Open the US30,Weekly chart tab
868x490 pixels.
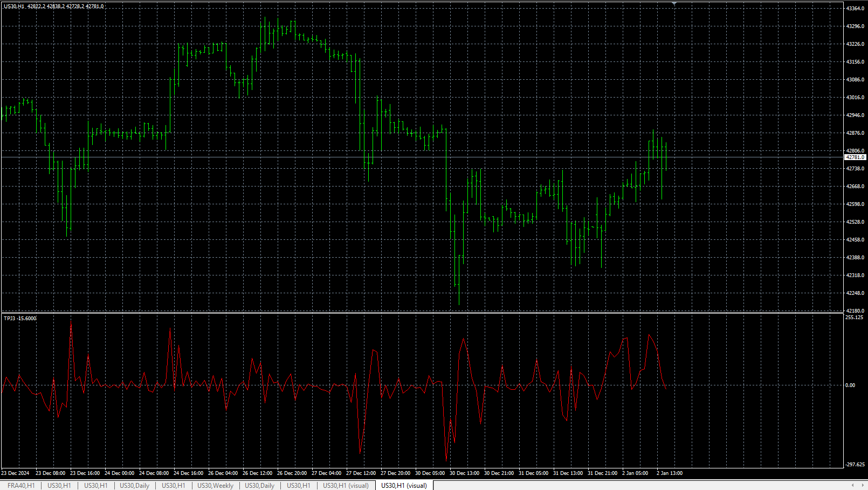[x=215, y=486]
